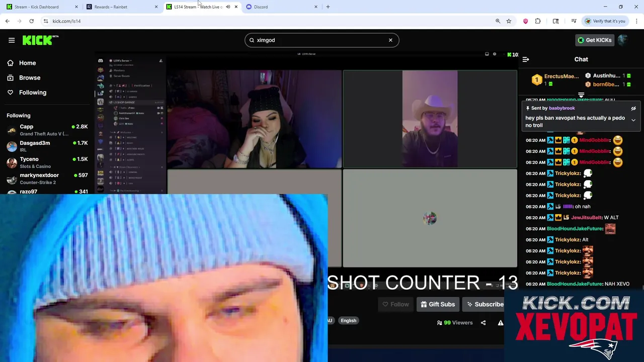Open Tyceno's followed channel

(47, 162)
